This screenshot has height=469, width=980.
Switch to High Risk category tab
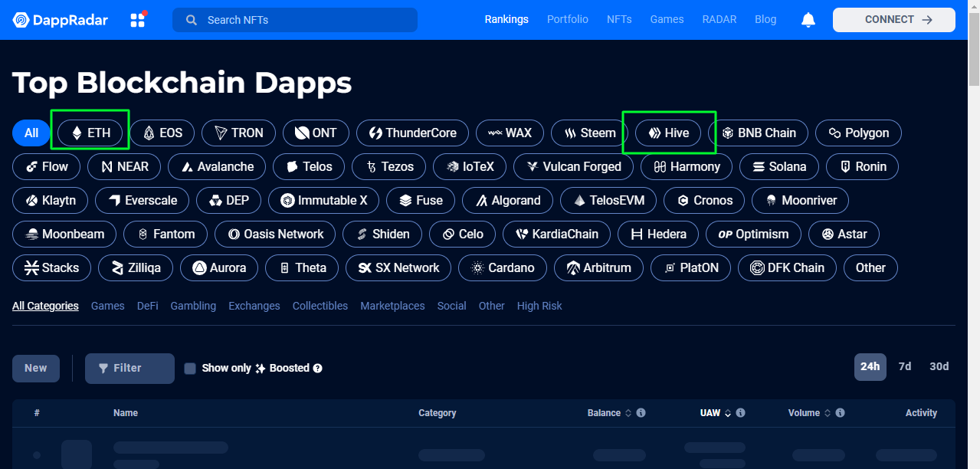539,306
